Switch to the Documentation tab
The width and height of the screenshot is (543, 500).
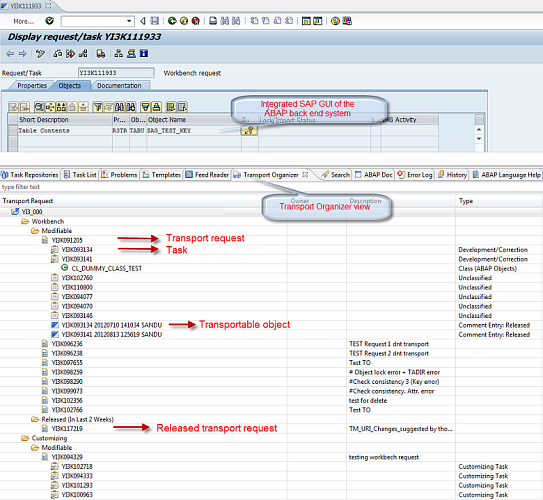pos(119,86)
